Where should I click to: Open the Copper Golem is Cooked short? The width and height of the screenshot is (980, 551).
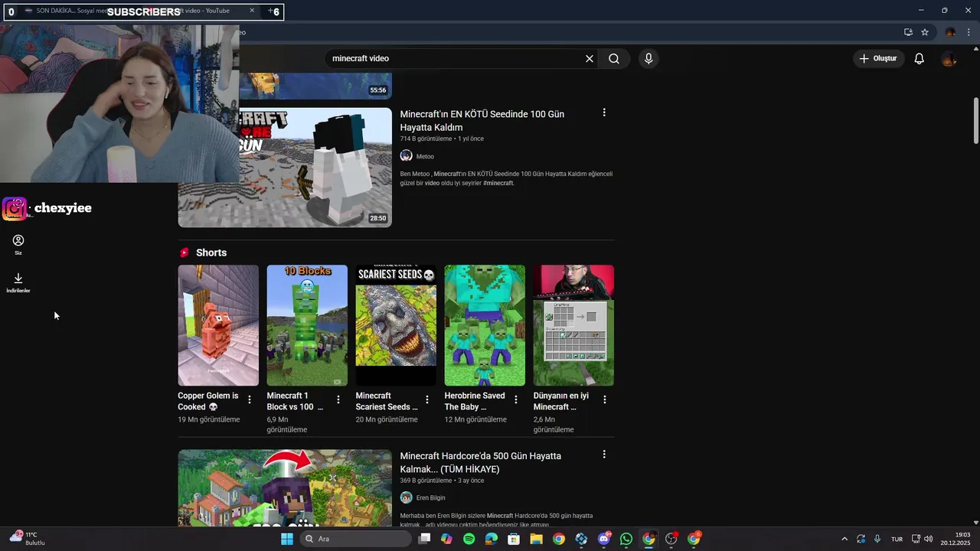[x=218, y=325]
